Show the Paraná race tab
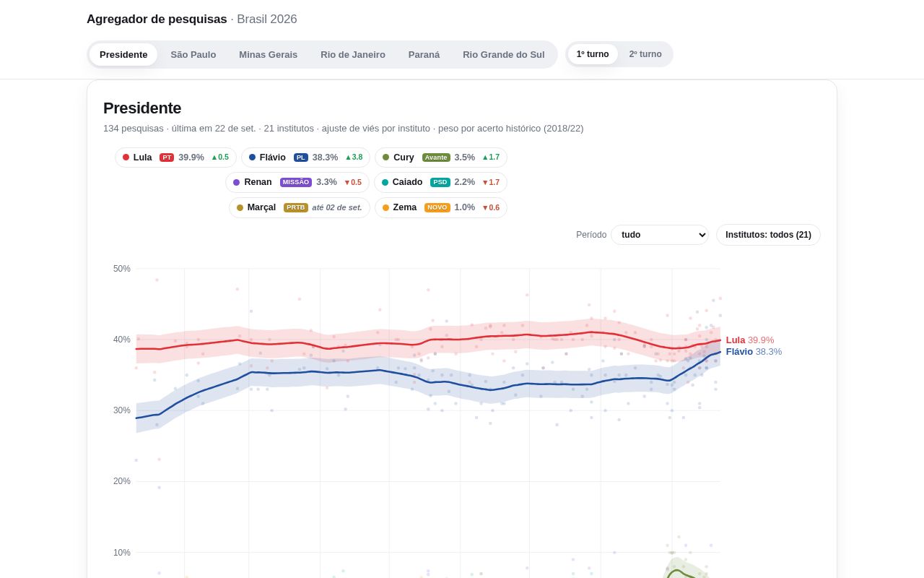The width and height of the screenshot is (924, 578). [x=424, y=54]
